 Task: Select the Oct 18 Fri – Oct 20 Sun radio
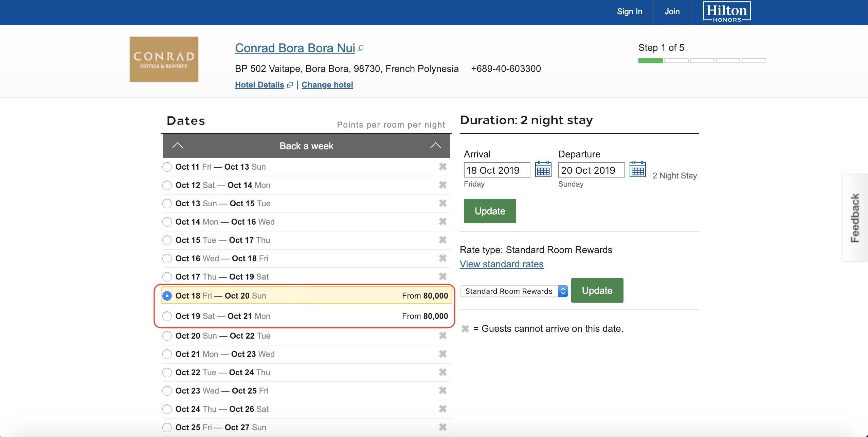tap(167, 296)
